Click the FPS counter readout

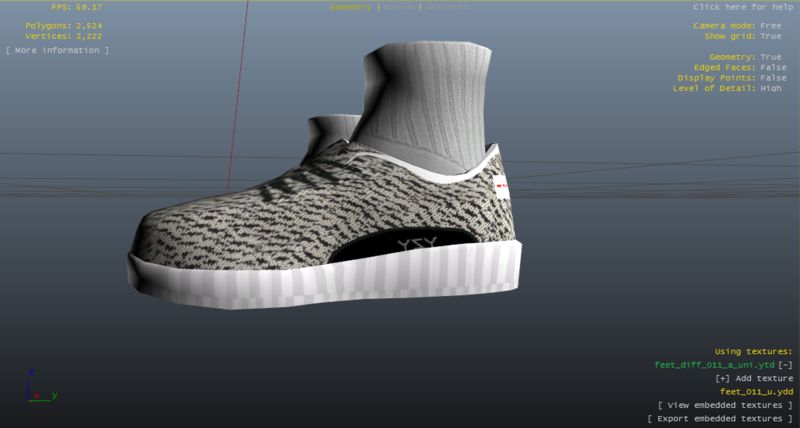(x=77, y=7)
